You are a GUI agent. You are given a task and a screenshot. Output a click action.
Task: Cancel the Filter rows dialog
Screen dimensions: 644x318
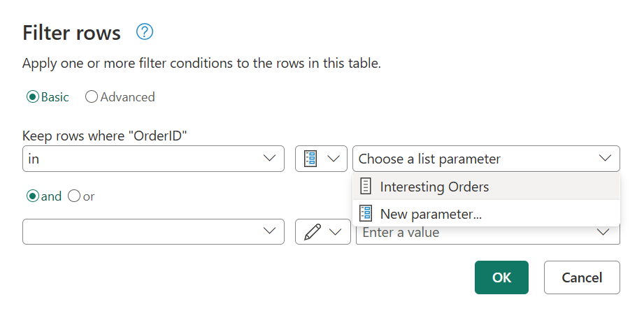point(582,277)
